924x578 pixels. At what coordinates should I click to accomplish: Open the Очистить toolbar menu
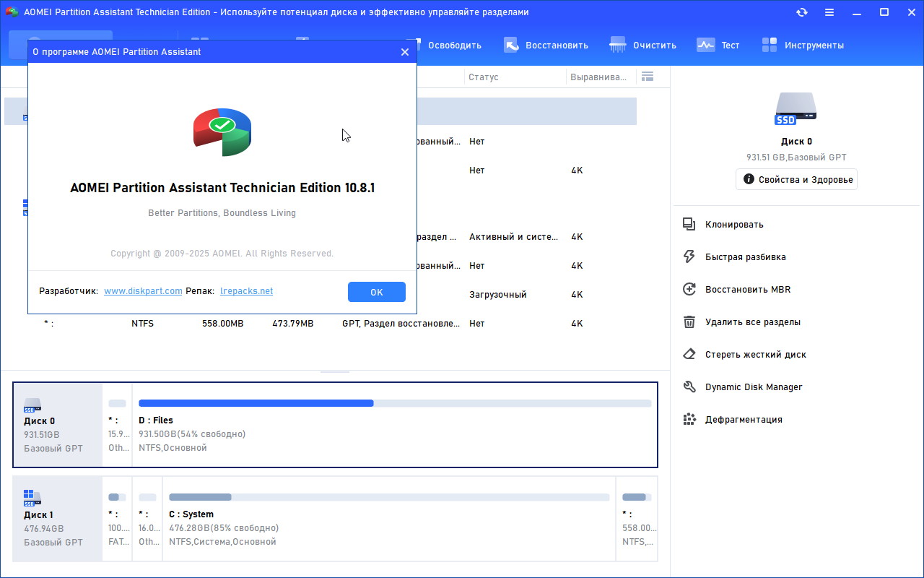pyautogui.click(x=643, y=45)
